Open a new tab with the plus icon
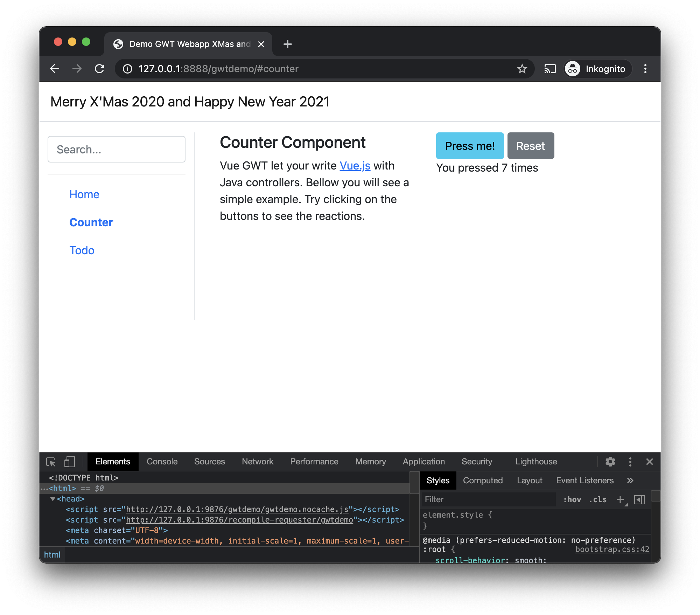 287,44
